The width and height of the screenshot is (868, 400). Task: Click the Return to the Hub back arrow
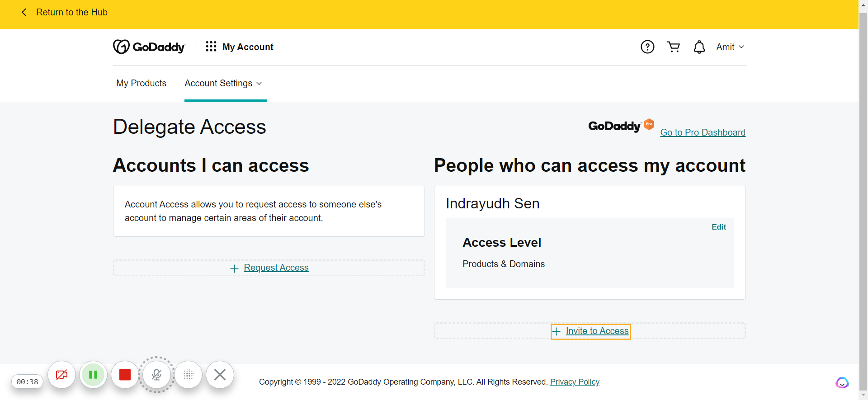tap(24, 12)
